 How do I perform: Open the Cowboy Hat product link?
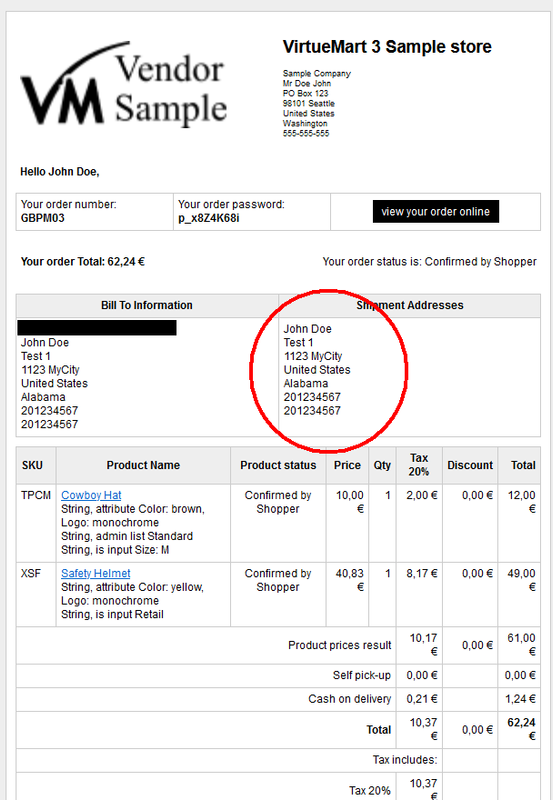[x=91, y=495]
